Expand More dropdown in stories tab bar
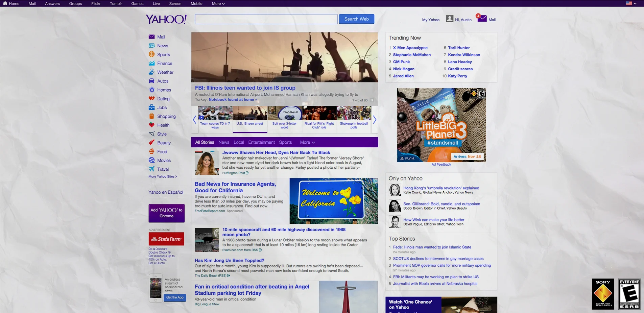Viewport: 644px width, 313px height. [307, 142]
